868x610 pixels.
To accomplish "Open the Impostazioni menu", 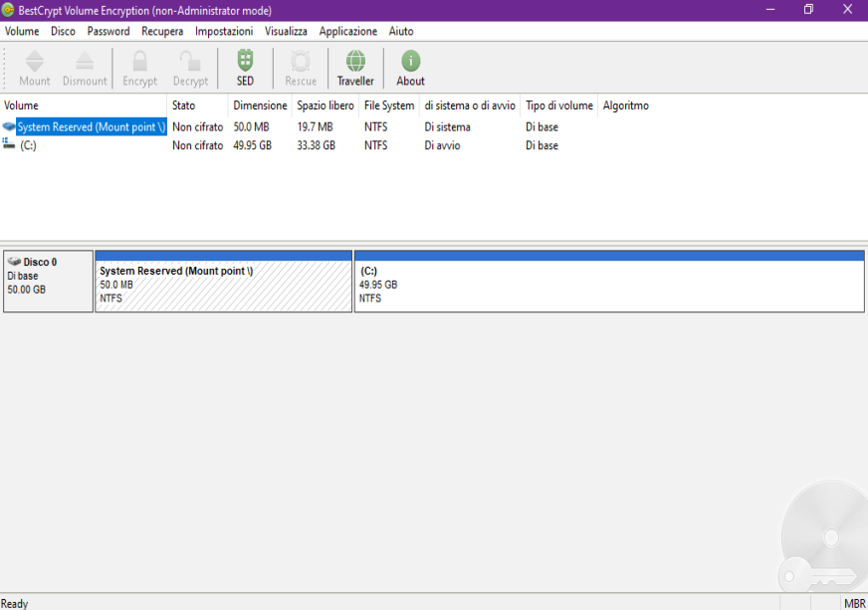I will click(224, 31).
